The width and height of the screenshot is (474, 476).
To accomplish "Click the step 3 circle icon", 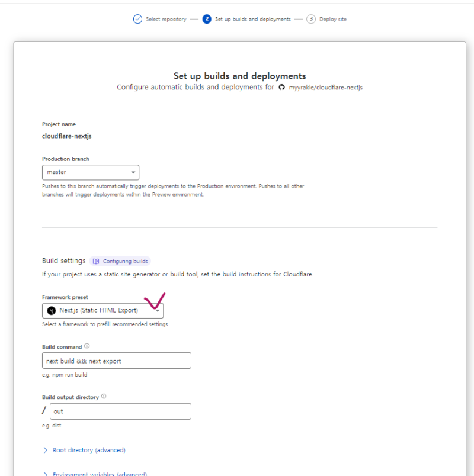I will point(311,19).
